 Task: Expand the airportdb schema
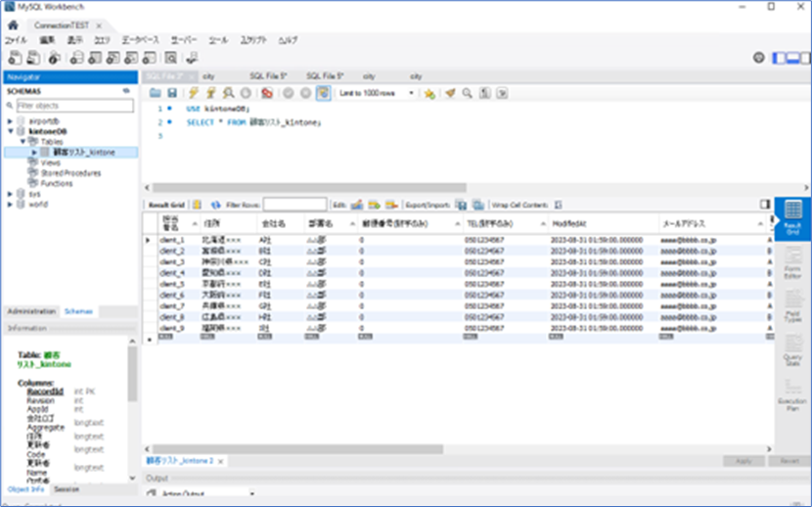click(10, 121)
